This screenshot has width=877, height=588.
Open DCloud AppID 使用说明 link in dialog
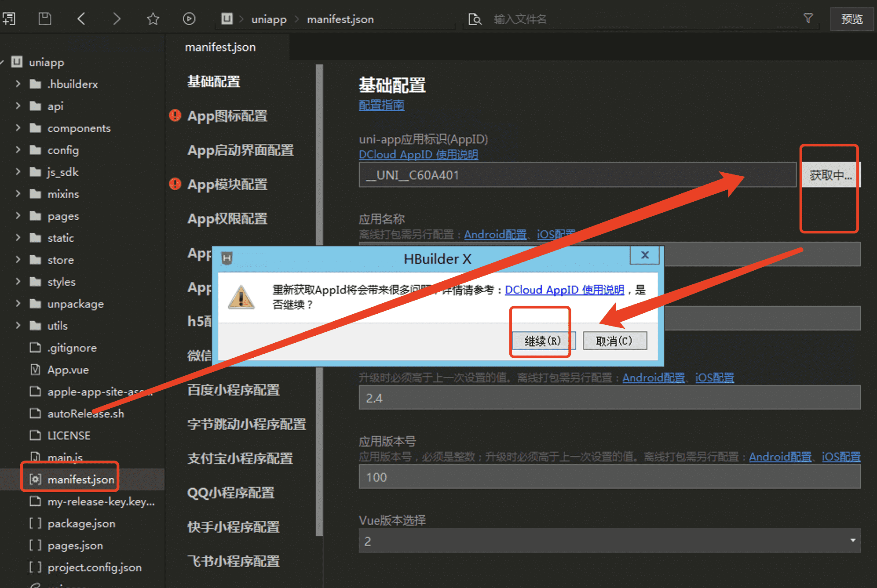pos(565,290)
